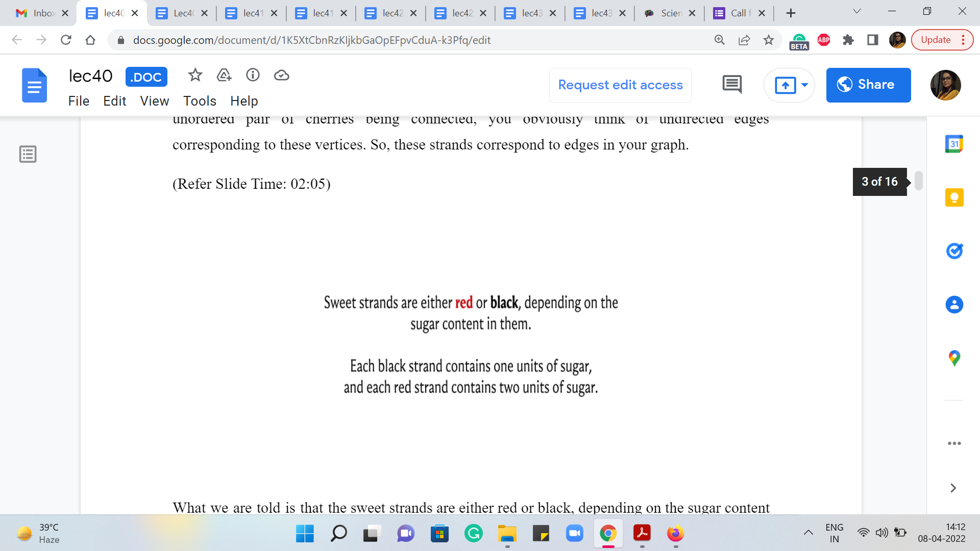Check the cloud document status icon
Image resolution: width=980 pixels, height=551 pixels.
tap(281, 76)
